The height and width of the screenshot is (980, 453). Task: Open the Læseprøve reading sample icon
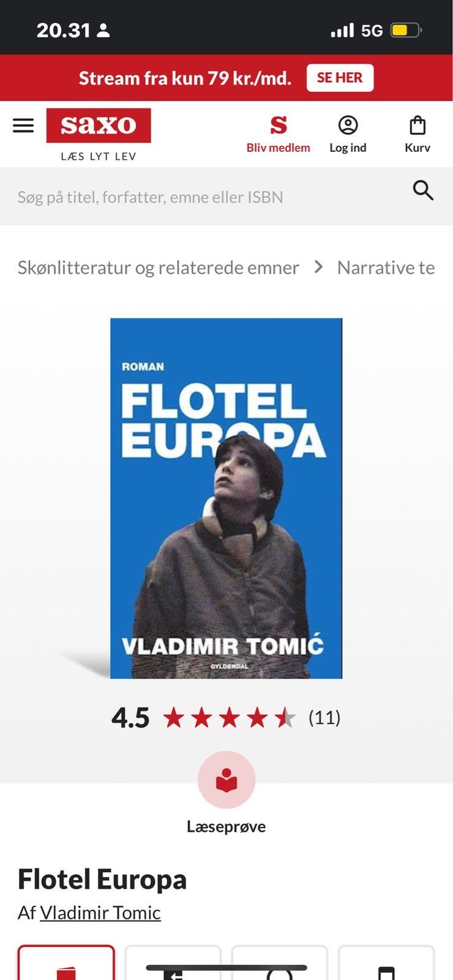coord(226,780)
